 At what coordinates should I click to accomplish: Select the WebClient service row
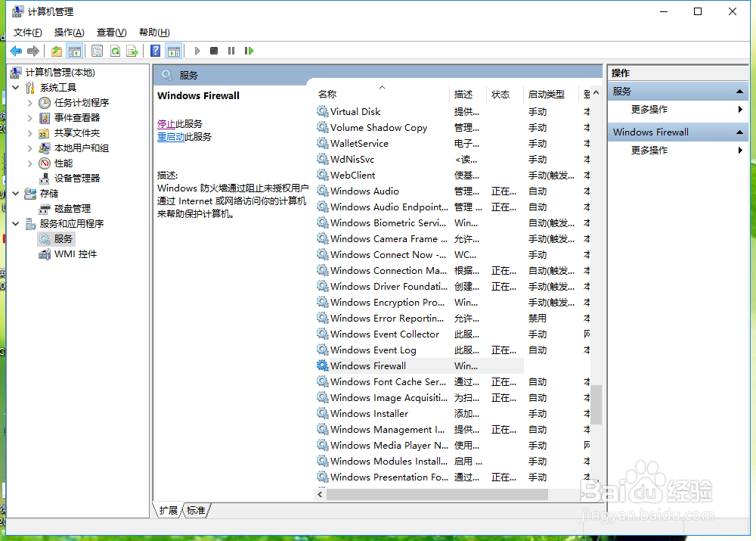(453, 176)
